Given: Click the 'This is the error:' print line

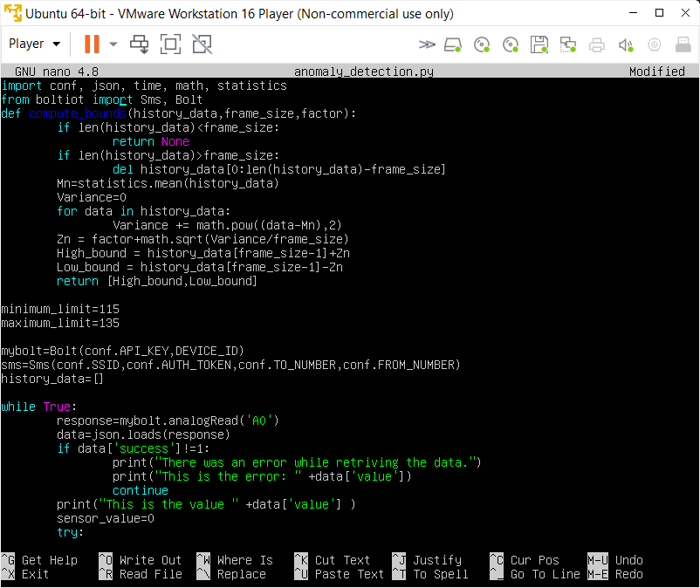Looking at the screenshot, I should [x=262, y=476].
